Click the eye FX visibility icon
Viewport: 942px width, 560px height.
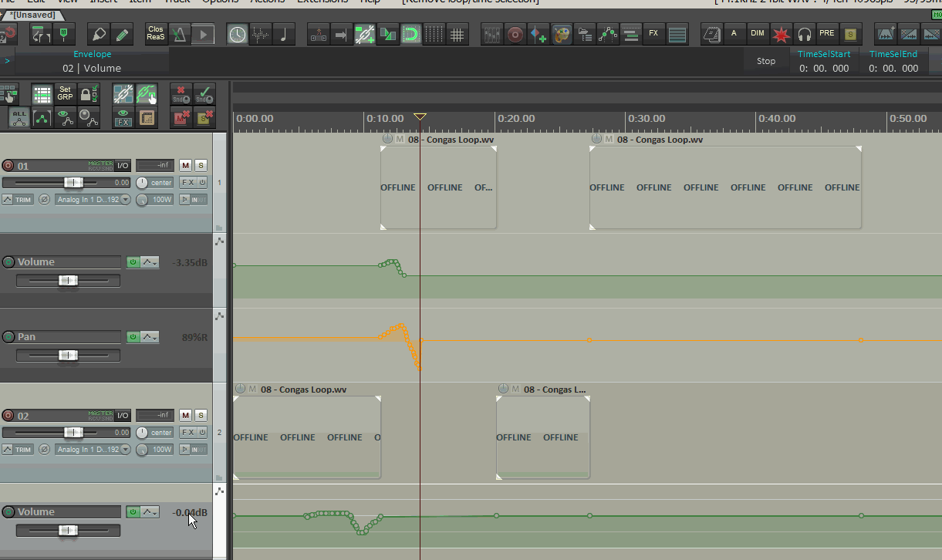123,117
